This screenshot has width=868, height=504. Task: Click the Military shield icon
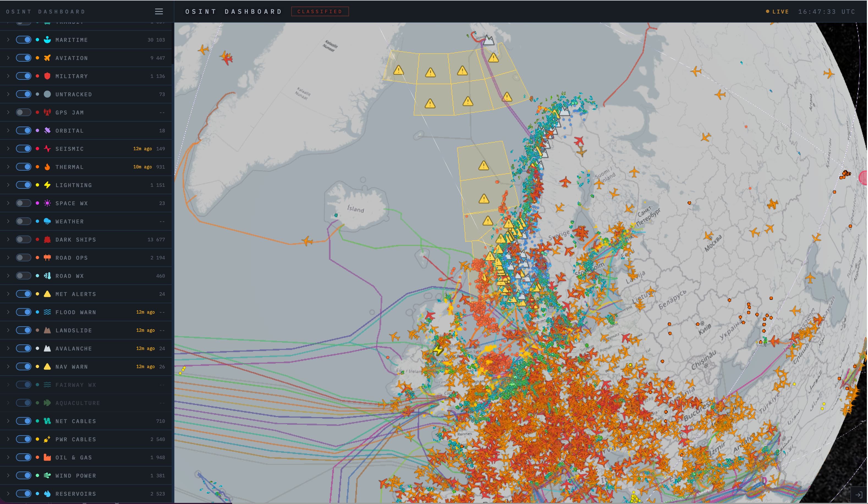(48, 76)
